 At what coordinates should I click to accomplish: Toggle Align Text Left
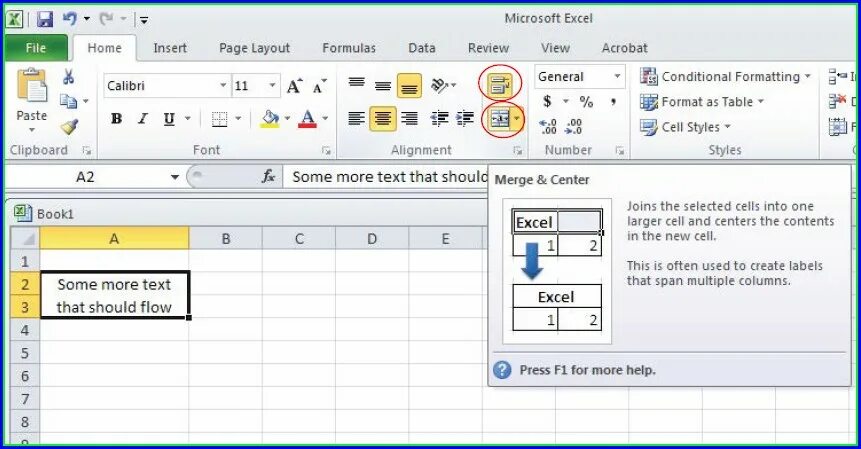(x=356, y=118)
